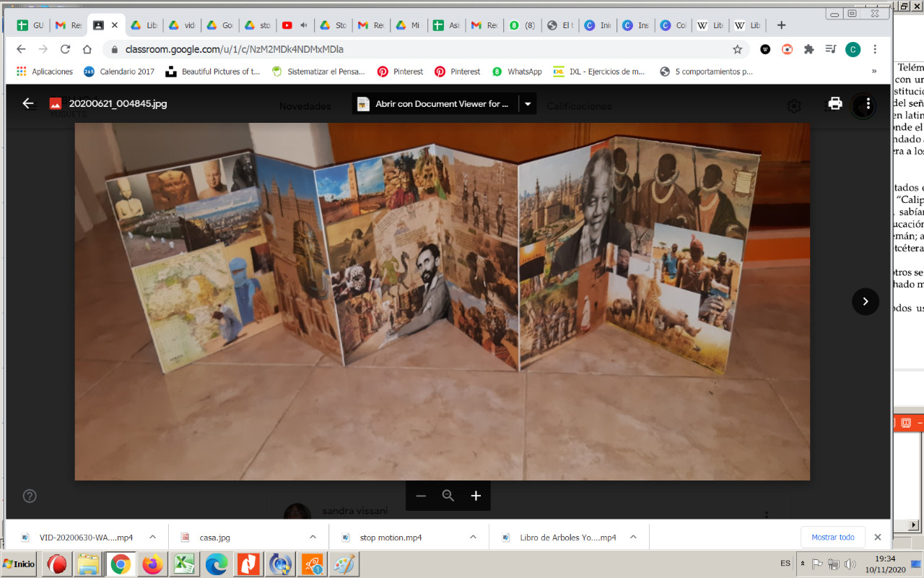Expand the 'Abrir con' dropdown arrow
924x578 pixels.
tap(528, 104)
